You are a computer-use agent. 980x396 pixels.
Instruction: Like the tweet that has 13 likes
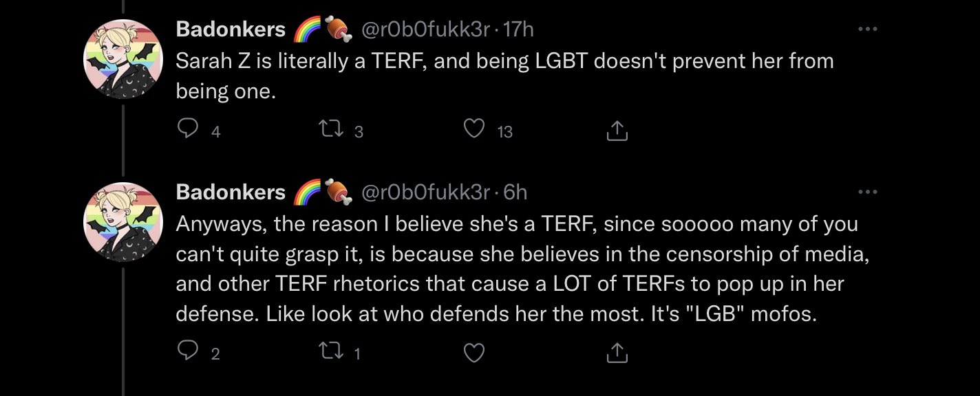tap(473, 129)
